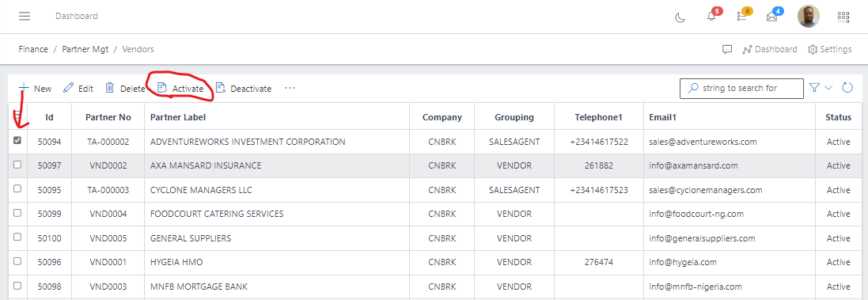Check the HYGEIA HMO row checkbox
The image size is (868, 300).
[17, 261]
